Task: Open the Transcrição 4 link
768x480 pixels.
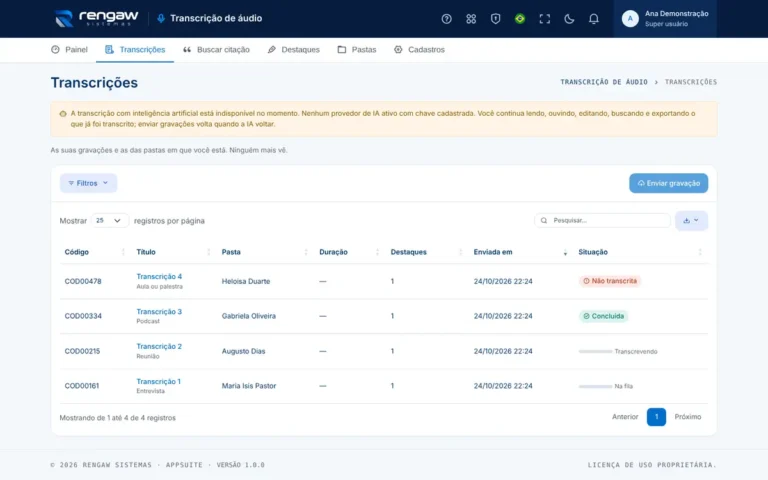Action: pyautogui.click(x=159, y=276)
